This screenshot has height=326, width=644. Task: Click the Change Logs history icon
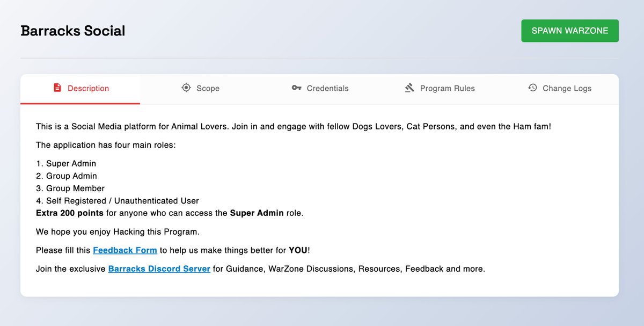tap(532, 88)
